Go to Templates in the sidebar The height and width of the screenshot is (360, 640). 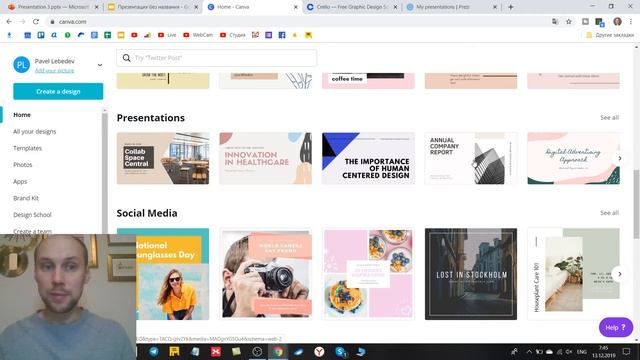click(27, 148)
